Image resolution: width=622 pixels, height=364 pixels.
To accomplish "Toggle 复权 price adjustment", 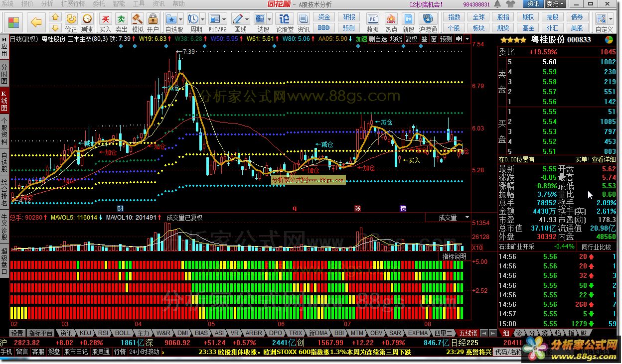I will click(412, 39).
